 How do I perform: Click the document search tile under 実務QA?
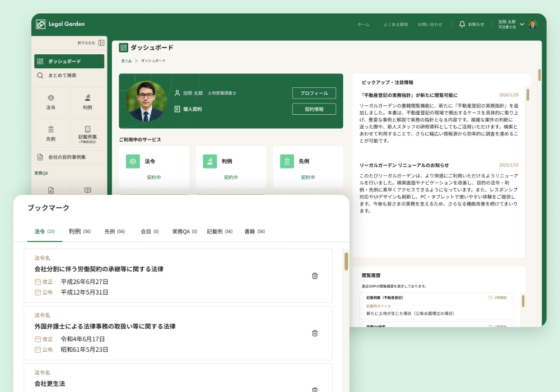[x=51, y=188]
